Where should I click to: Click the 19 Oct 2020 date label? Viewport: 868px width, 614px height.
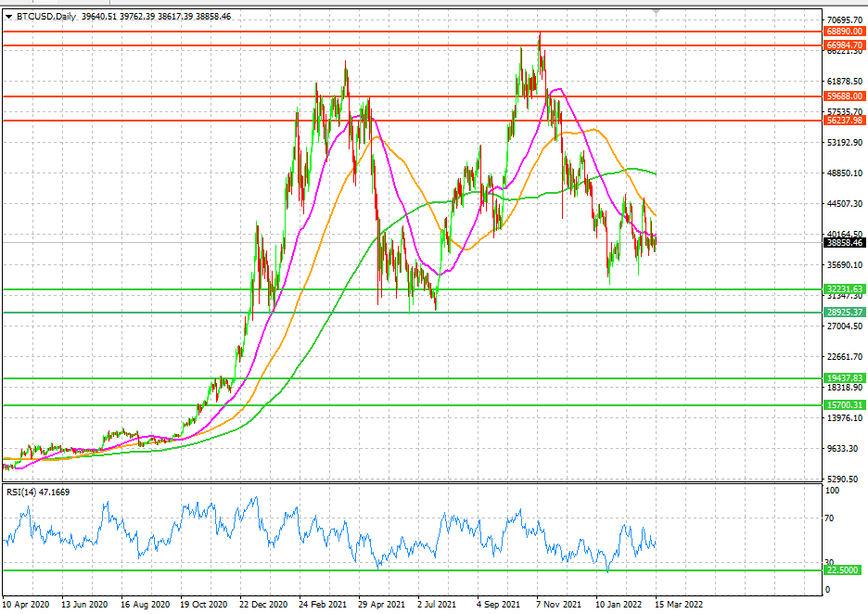[204, 605]
